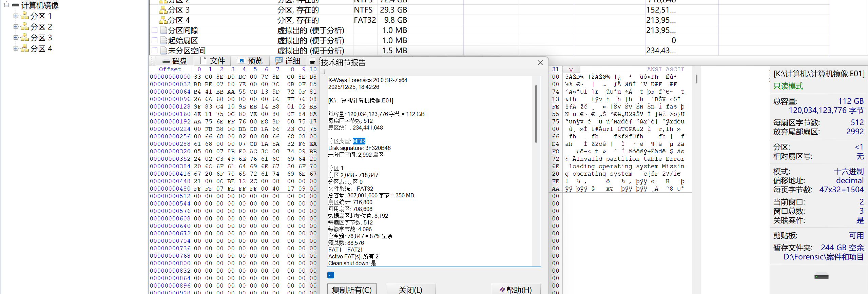Check the 分区间隙 checkbox

155,30
